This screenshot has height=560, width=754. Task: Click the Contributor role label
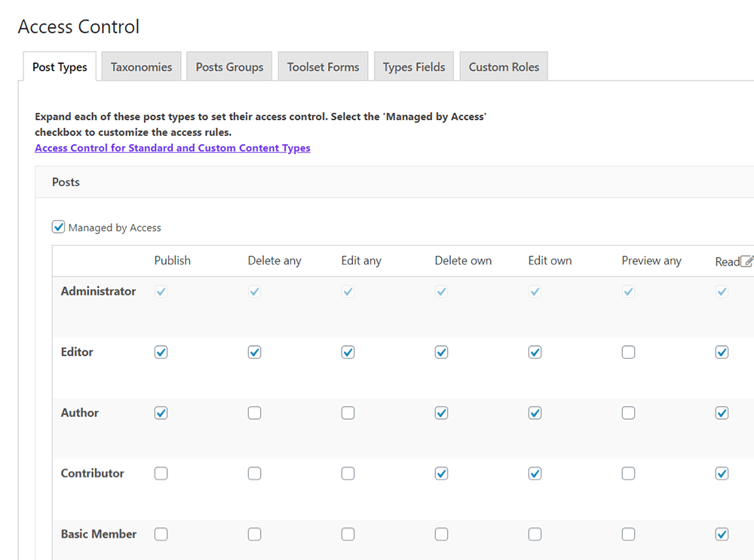(x=92, y=473)
